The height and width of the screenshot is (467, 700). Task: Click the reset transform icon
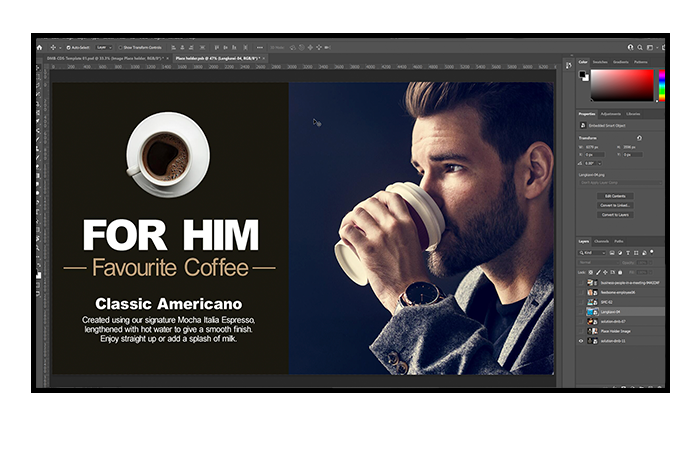click(x=639, y=138)
